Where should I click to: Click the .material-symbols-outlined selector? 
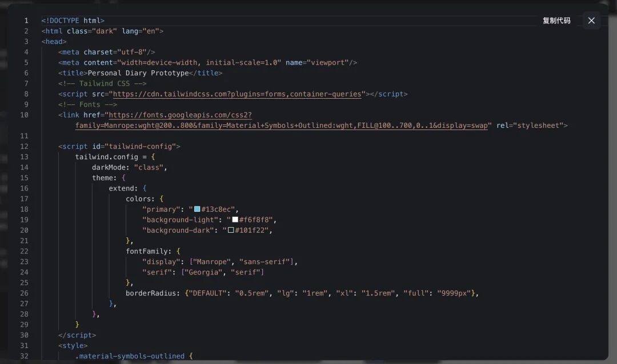(130, 356)
